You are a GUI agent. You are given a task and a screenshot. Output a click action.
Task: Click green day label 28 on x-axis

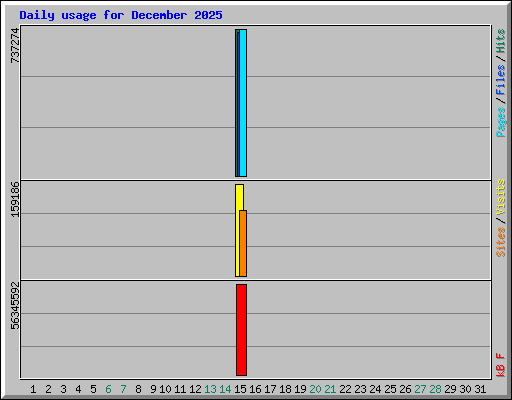coord(435,389)
